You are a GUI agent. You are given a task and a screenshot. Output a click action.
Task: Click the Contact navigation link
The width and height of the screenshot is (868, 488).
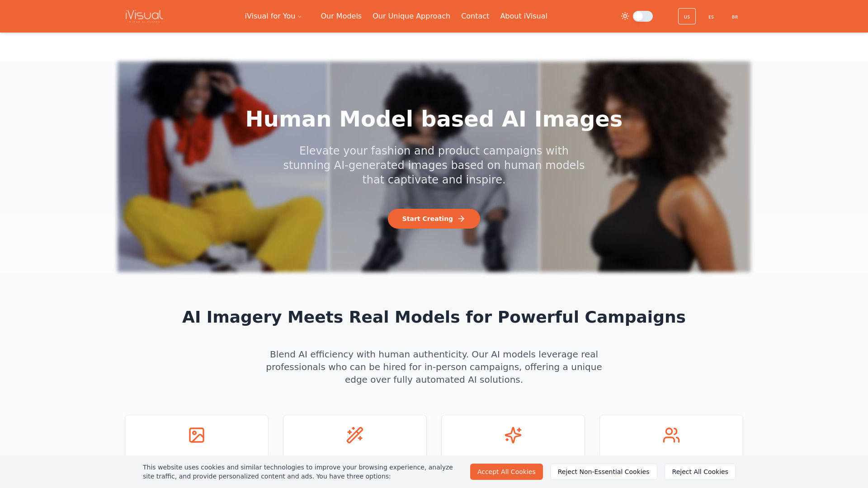(x=475, y=16)
